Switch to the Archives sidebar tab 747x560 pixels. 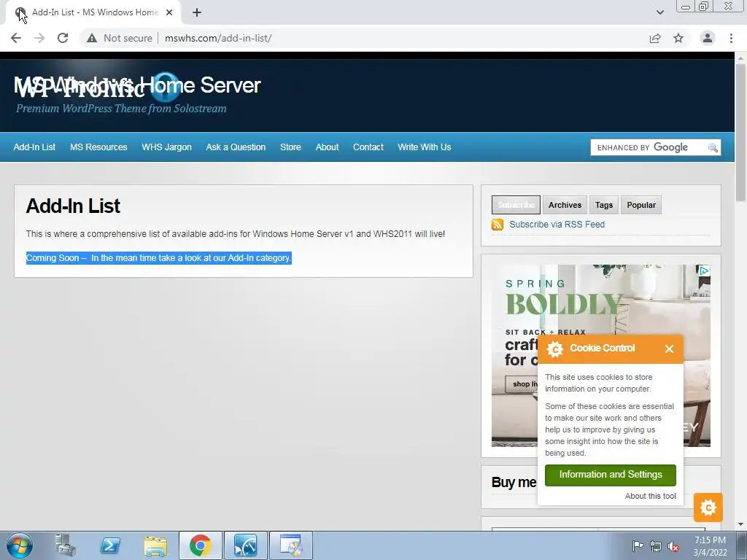[x=565, y=205]
